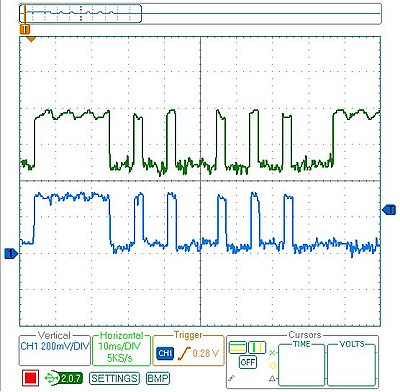400x392 pixels.
Task: Click the 0.28 V trigger level value
Action: (206, 353)
